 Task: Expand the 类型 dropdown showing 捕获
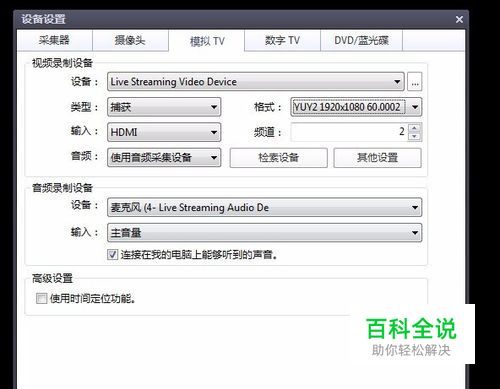(x=164, y=107)
